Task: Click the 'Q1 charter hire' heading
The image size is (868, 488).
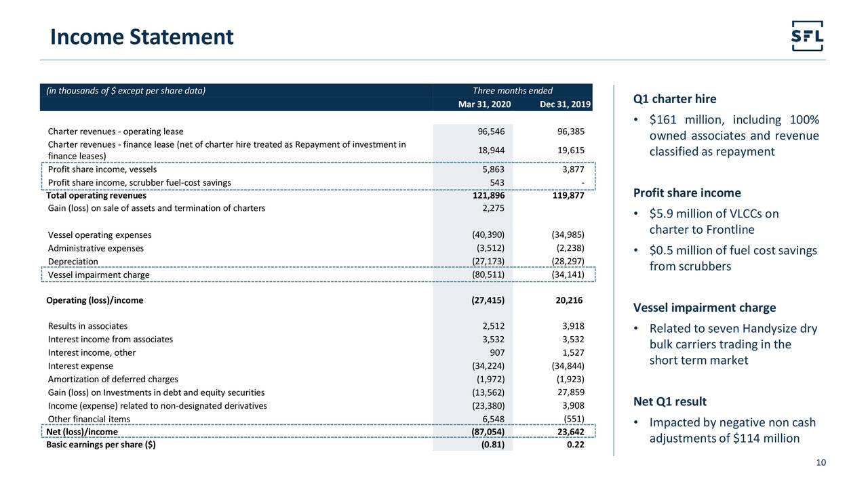Action: point(675,99)
